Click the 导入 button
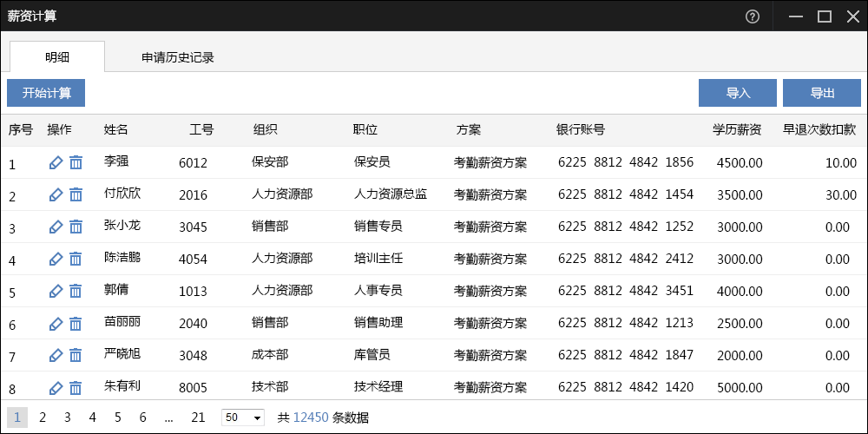Image resolution: width=868 pixels, height=434 pixels. pyautogui.click(x=738, y=93)
